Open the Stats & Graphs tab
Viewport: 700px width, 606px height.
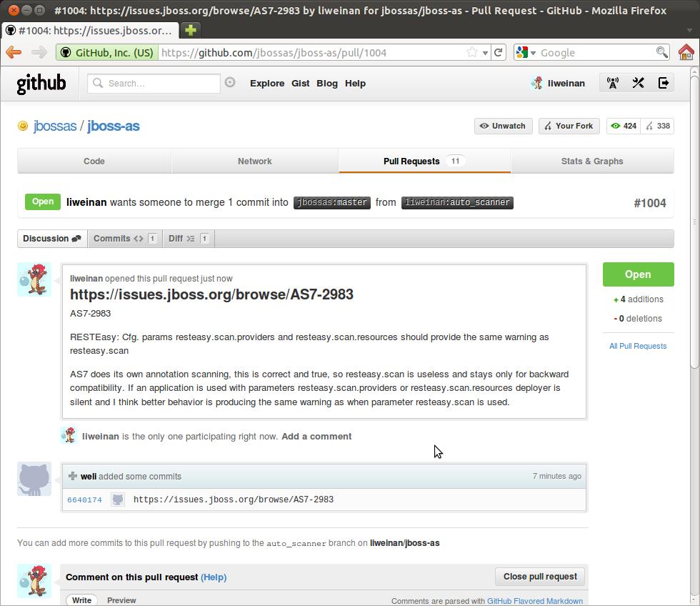(592, 162)
